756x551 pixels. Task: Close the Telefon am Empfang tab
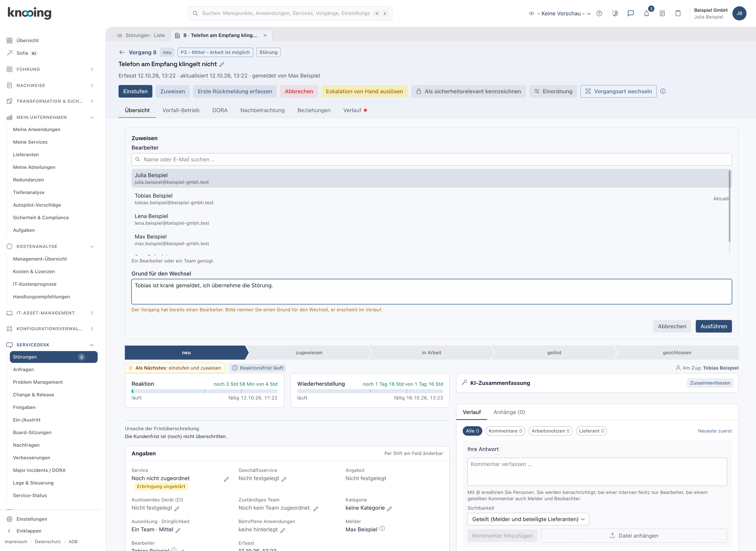[265, 35]
